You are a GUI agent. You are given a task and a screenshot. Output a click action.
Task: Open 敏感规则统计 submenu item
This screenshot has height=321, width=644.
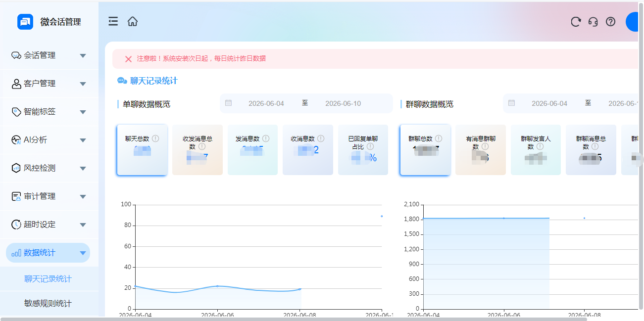click(x=48, y=303)
